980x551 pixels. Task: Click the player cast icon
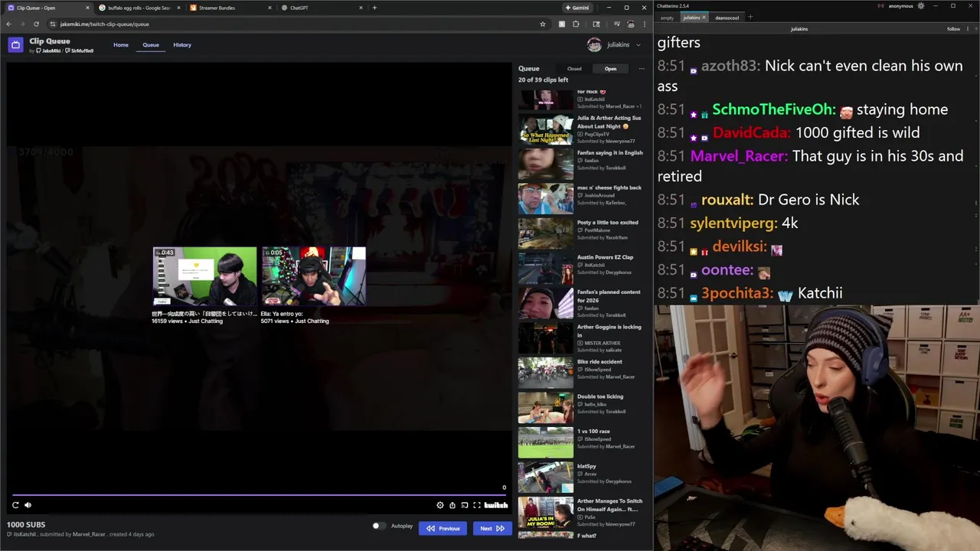465,505
